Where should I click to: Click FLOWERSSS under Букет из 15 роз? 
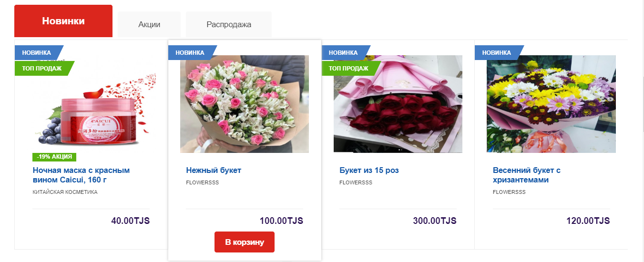pyautogui.click(x=356, y=183)
